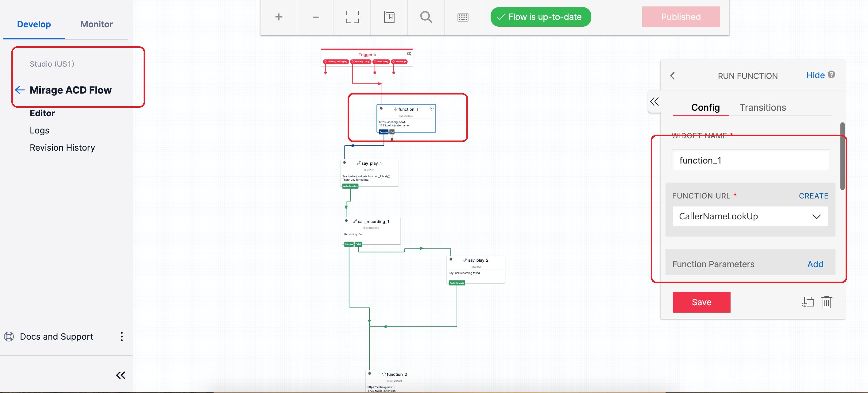Click Docs and Support lifebuoy icon

click(x=9, y=336)
